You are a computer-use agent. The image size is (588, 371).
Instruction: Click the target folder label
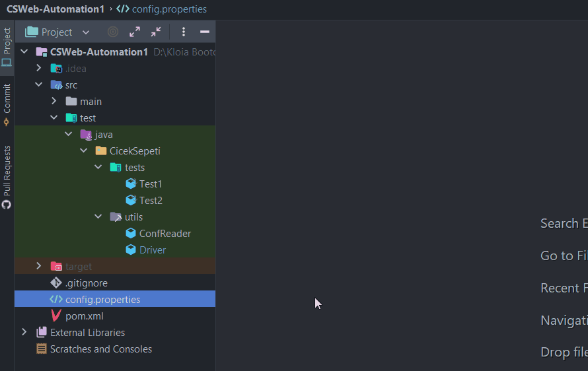coord(79,267)
